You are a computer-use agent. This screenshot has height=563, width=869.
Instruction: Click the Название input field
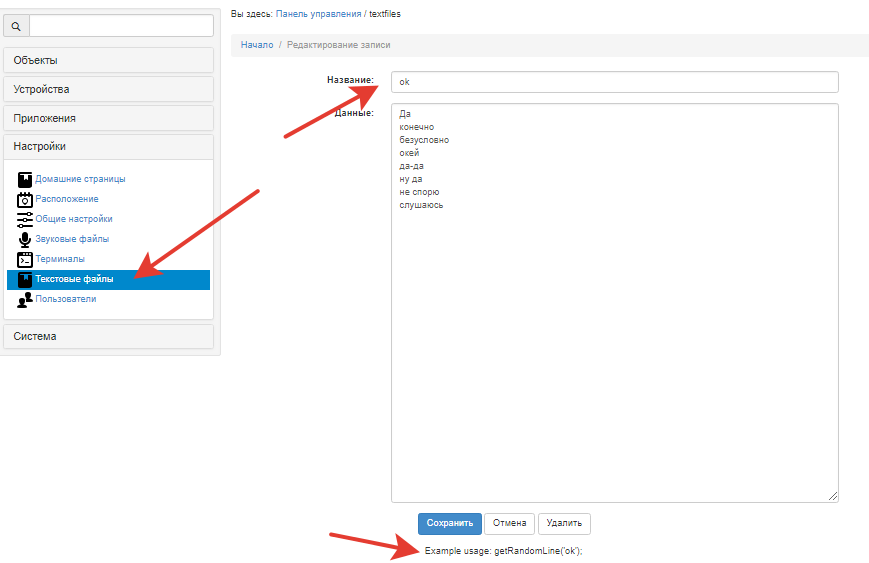click(615, 82)
